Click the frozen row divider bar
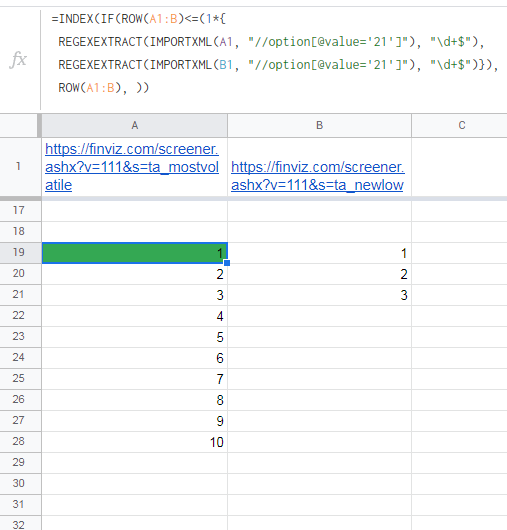The image size is (507, 530). point(254,198)
